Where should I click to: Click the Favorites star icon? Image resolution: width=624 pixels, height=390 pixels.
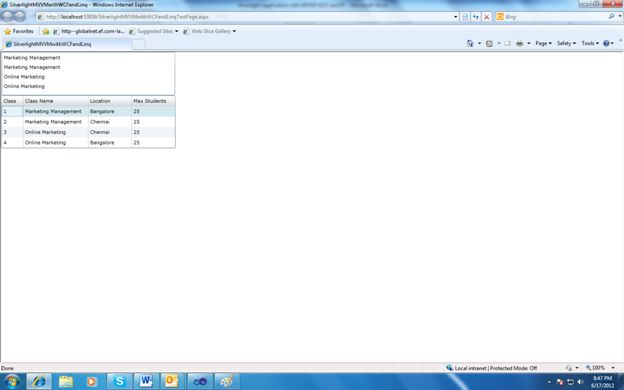(x=7, y=31)
